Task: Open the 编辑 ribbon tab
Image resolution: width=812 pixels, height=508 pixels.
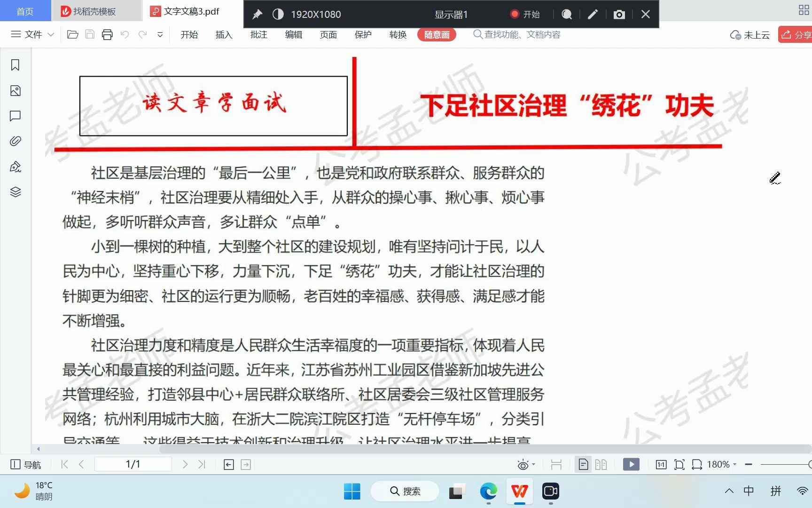Action: click(294, 34)
